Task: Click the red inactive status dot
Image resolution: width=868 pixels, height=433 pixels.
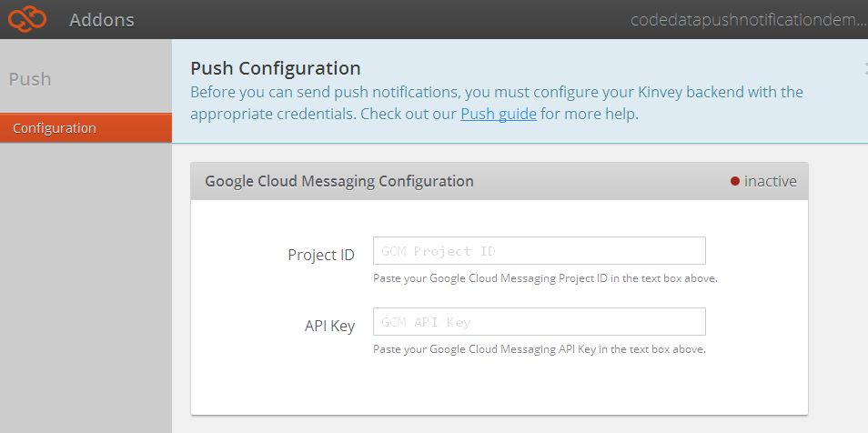Action: click(x=735, y=181)
